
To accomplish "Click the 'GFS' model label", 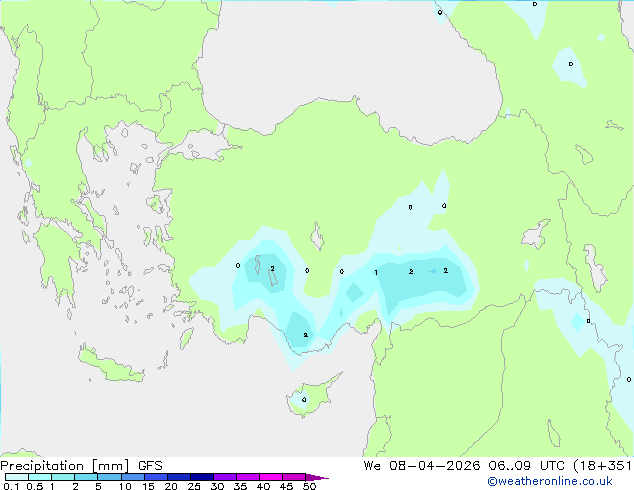I will (x=150, y=466).
